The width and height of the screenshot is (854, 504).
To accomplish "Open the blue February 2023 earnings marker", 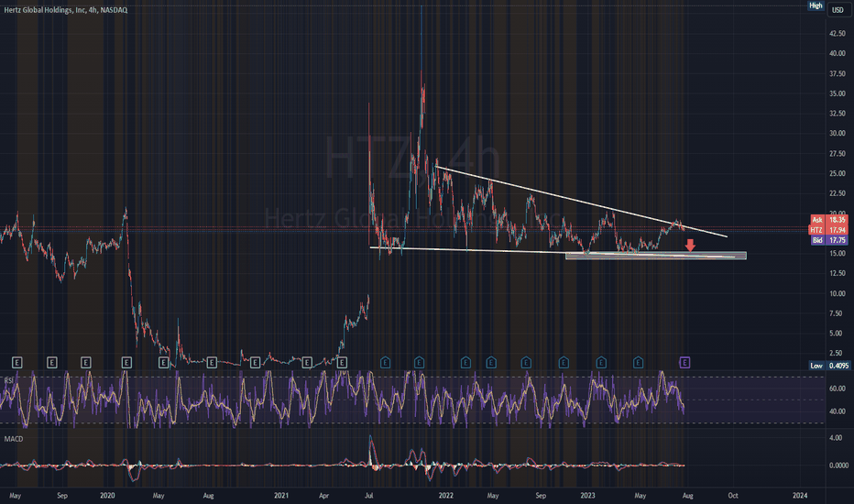I will tap(601, 362).
